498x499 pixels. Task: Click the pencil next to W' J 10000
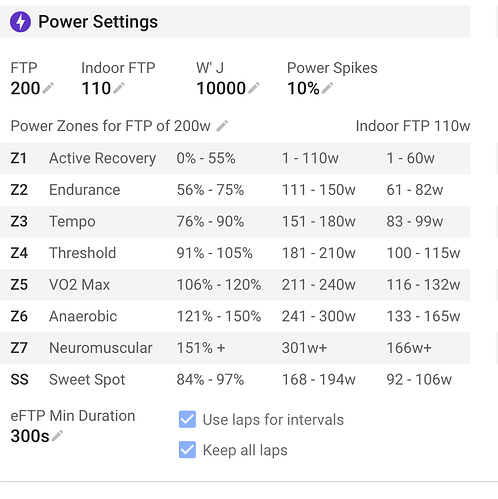(254, 88)
